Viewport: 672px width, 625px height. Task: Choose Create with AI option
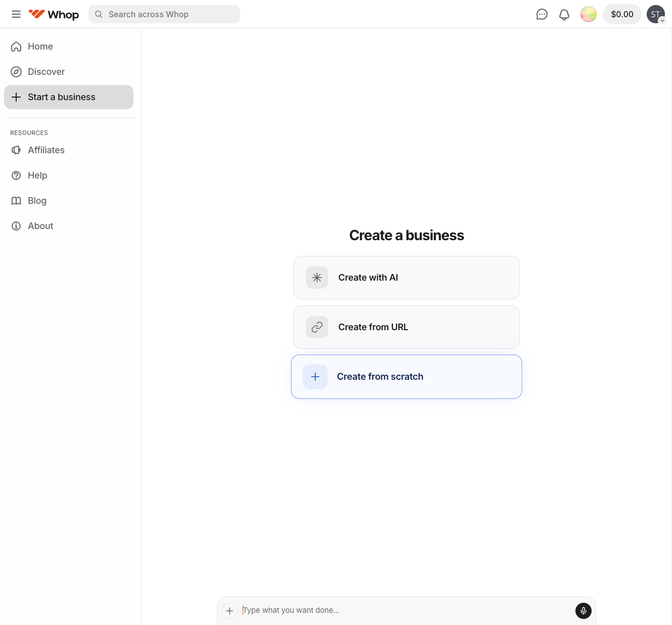(x=407, y=278)
